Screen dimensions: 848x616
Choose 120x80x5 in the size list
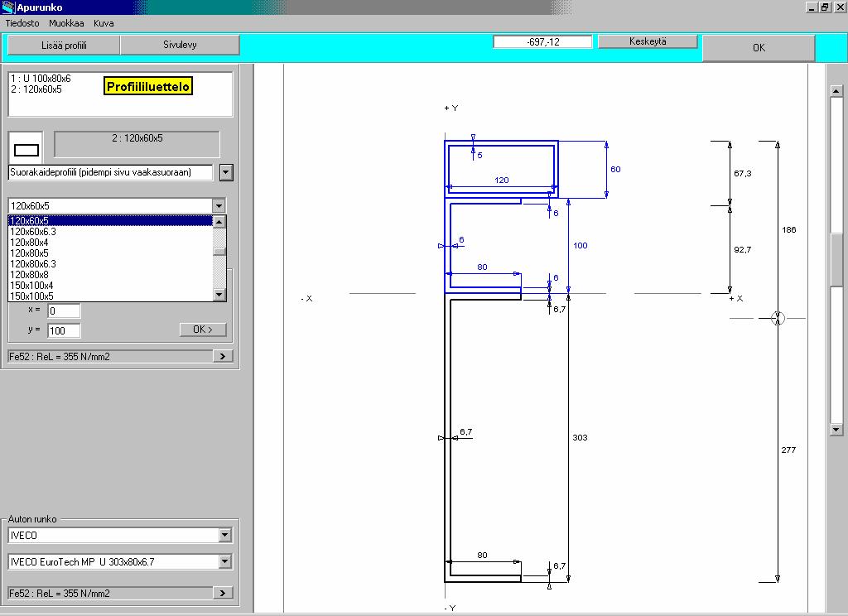(x=110, y=253)
